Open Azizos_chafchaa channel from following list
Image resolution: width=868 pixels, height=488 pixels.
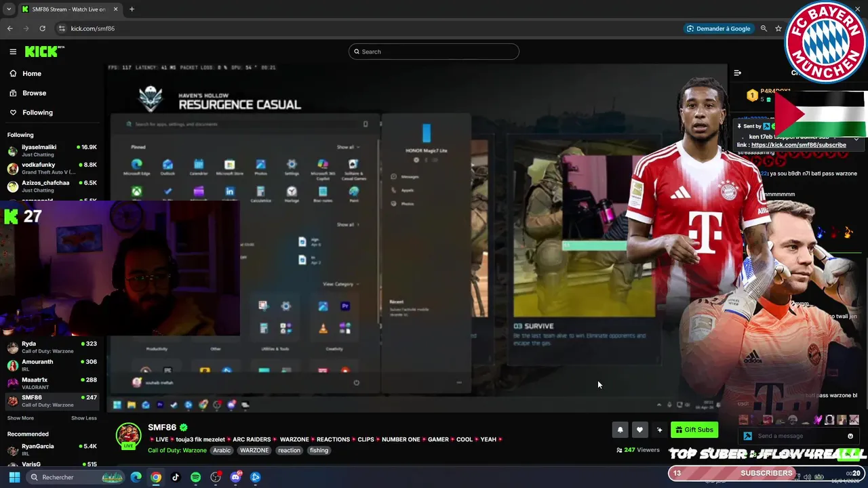click(x=52, y=186)
